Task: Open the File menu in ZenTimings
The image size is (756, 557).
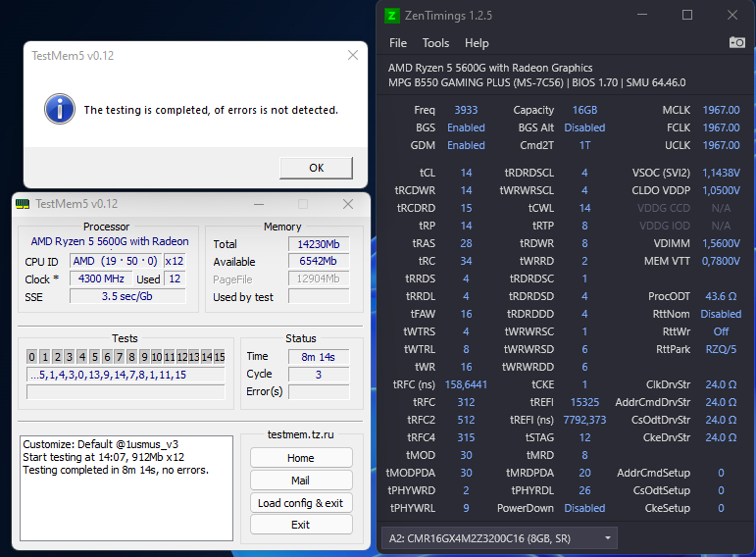Action: click(x=398, y=43)
